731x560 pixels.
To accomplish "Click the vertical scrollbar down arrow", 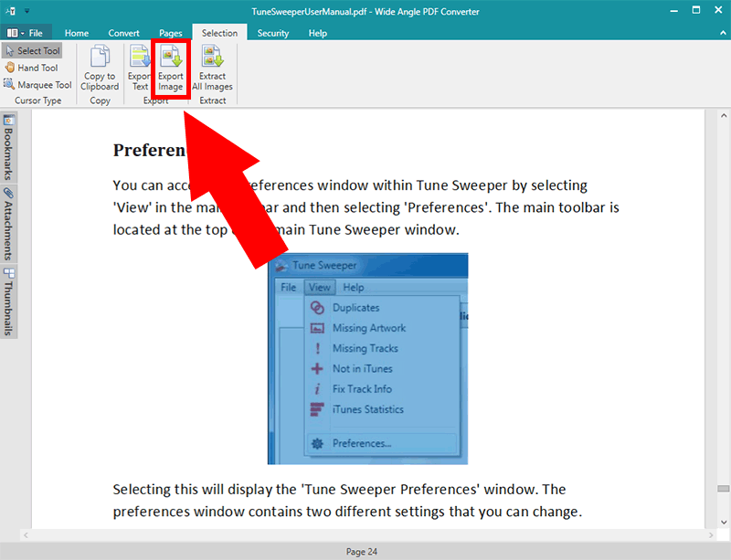I will (724, 523).
